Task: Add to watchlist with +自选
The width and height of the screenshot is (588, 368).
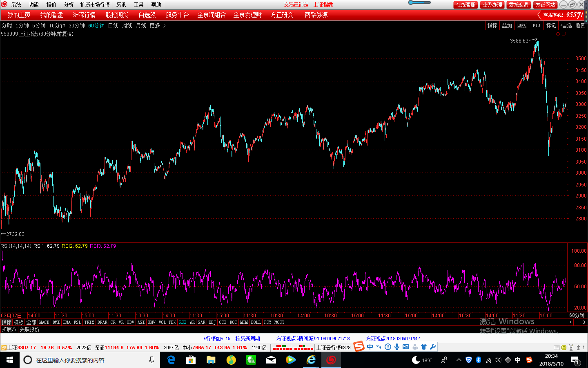Action: coord(566,25)
